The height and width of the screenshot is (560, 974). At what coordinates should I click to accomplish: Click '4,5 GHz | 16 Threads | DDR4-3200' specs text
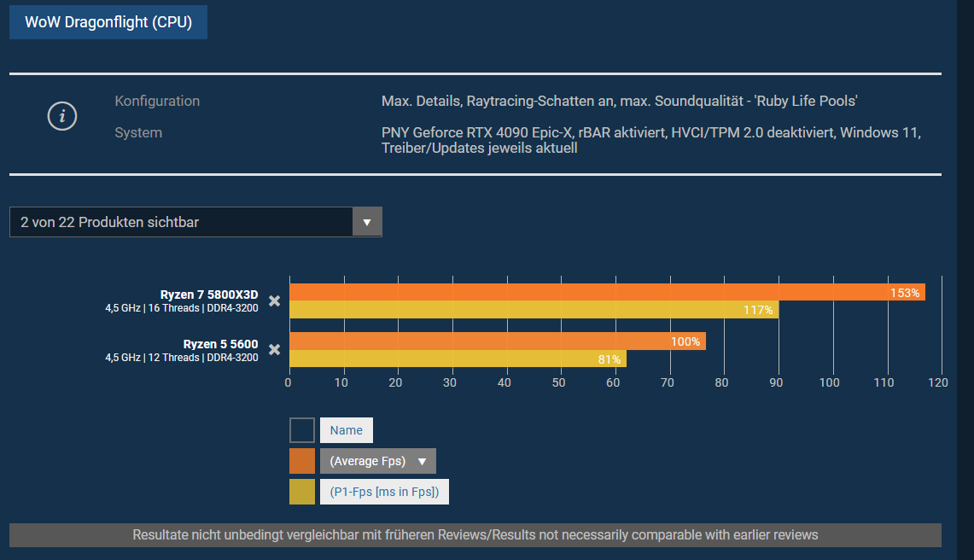[x=181, y=308]
